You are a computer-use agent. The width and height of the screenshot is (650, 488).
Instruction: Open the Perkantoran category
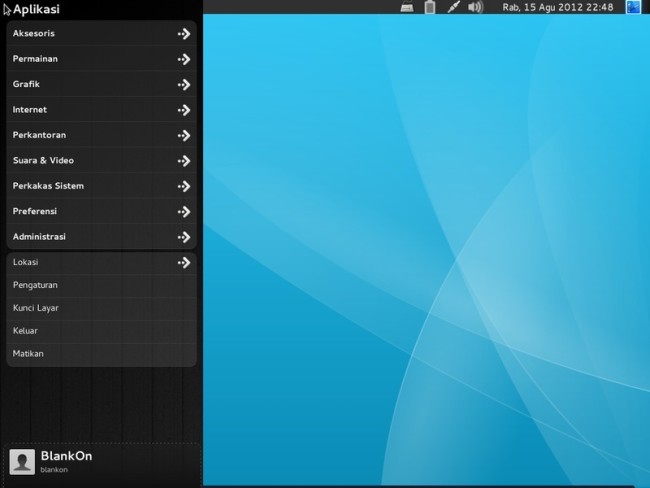(101, 135)
